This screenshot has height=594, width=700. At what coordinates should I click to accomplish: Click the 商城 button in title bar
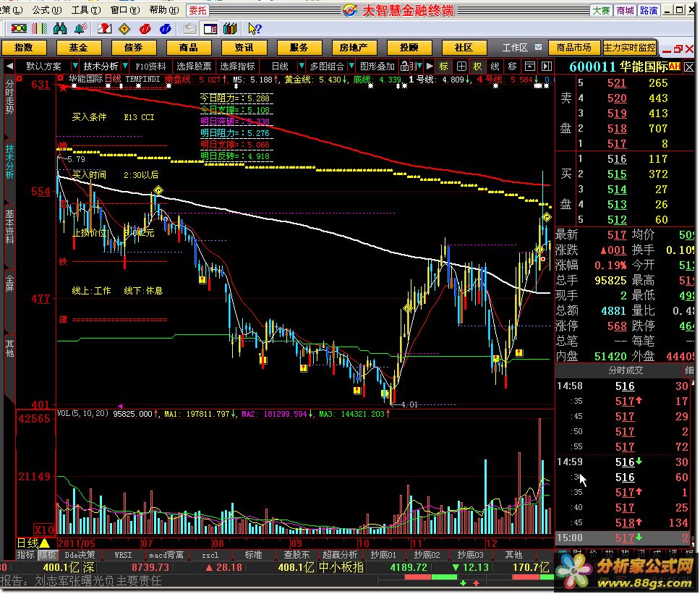pyautogui.click(x=625, y=10)
